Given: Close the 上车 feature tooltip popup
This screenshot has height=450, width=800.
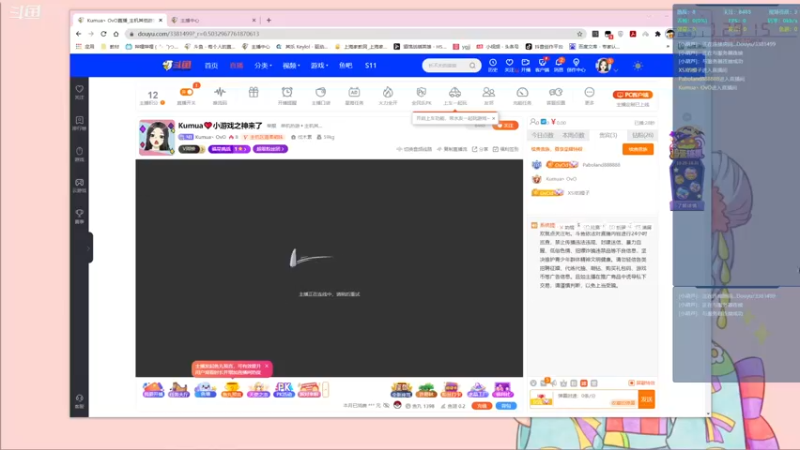Looking at the screenshot, I should [x=493, y=118].
